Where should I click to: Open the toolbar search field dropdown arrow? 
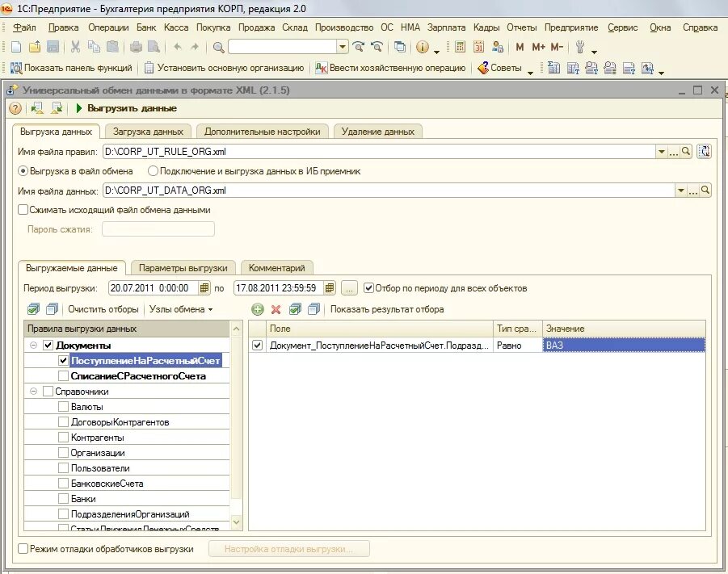coord(342,47)
